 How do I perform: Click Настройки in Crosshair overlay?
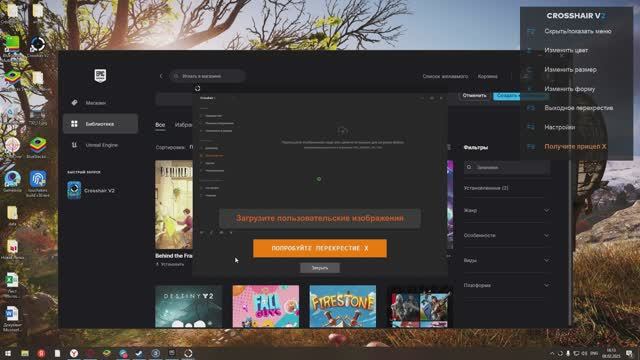[559, 127]
